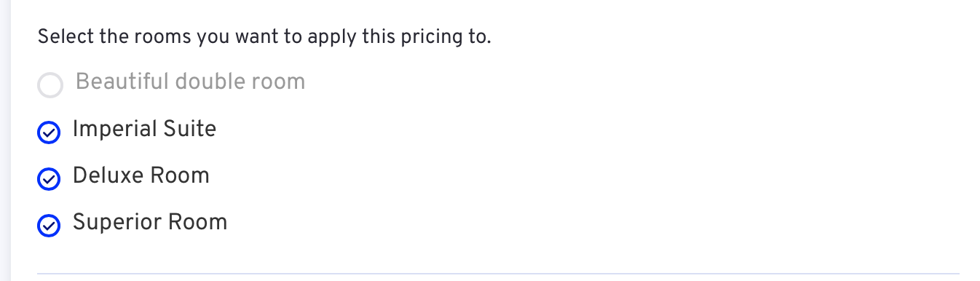Click the Imperial Suite label text
Viewport: 980px width, 281px height.
(x=144, y=130)
